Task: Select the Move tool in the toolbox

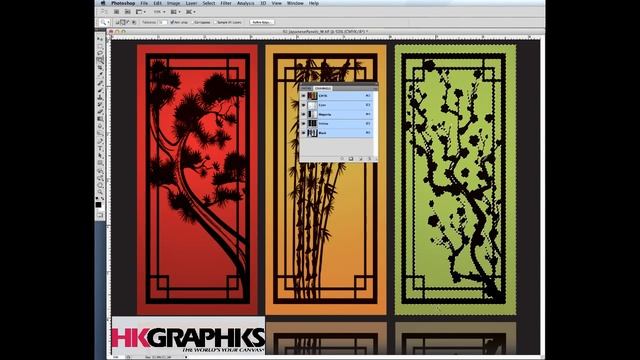Action: 100,39
